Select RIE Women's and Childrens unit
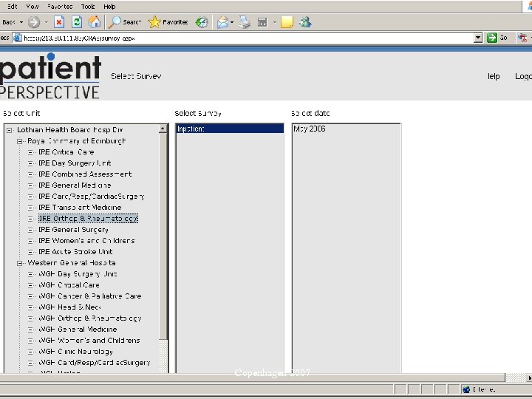 coord(86,241)
